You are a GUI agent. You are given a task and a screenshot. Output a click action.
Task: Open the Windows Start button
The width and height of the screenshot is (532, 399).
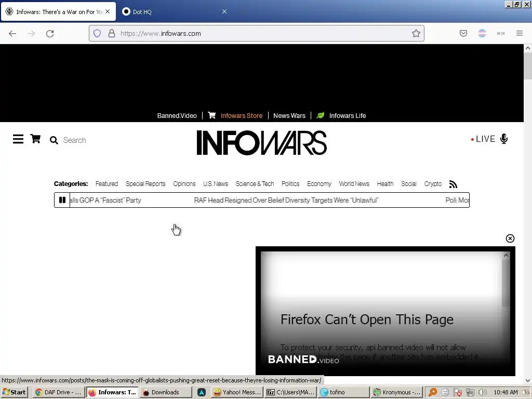(x=14, y=392)
